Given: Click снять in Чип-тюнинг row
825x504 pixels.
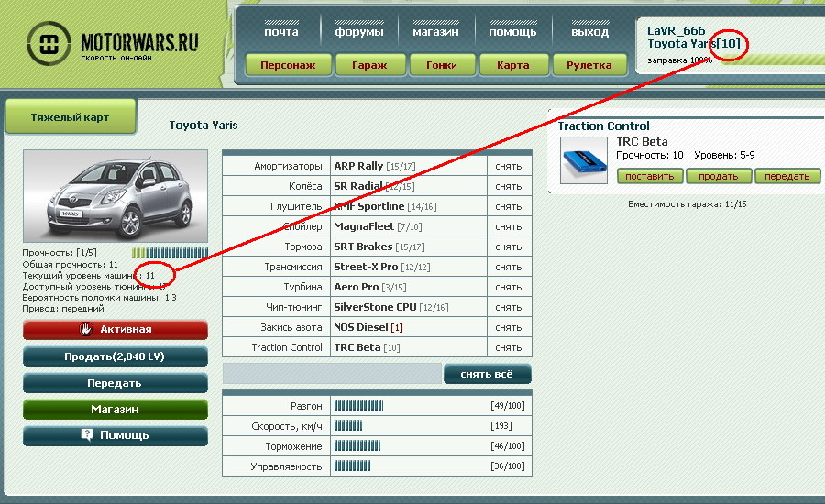Looking at the screenshot, I should [509, 307].
